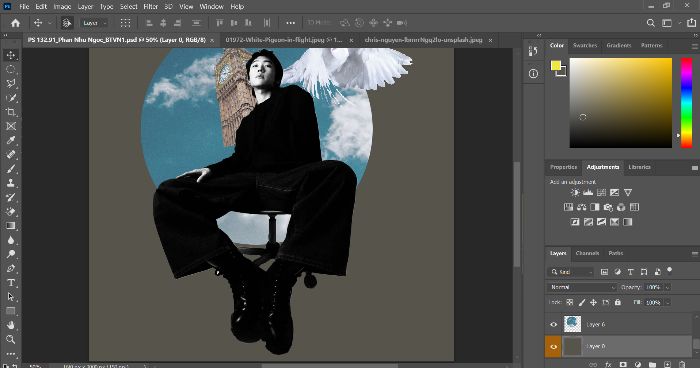Add a Curves adjustment
The width and height of the screenshot is (700, 368).
point(601,192)
